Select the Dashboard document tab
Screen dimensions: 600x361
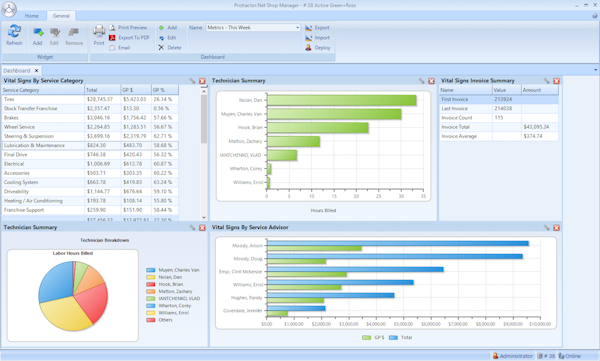17,70
